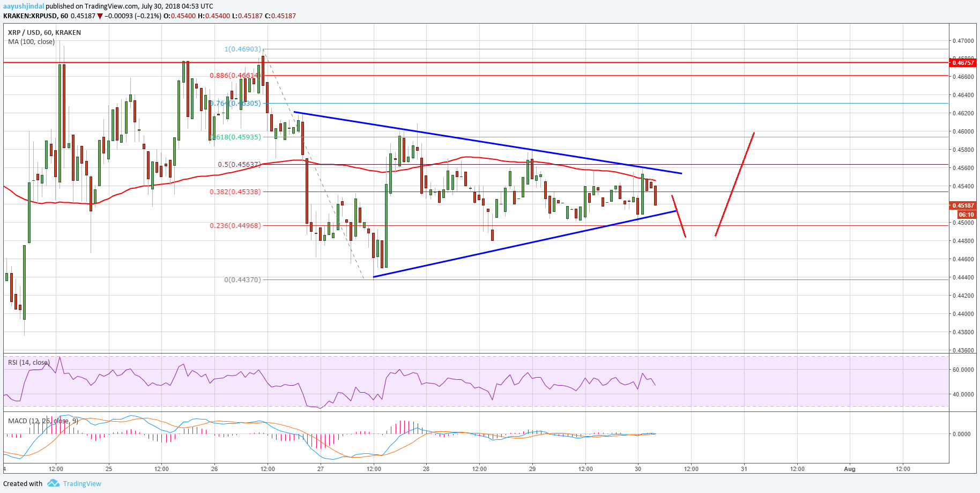Select the KRAKEN:XRPUSD, 60 symbol label
The width and height of the screenshot is (980, 493).
tap(35, 16)
